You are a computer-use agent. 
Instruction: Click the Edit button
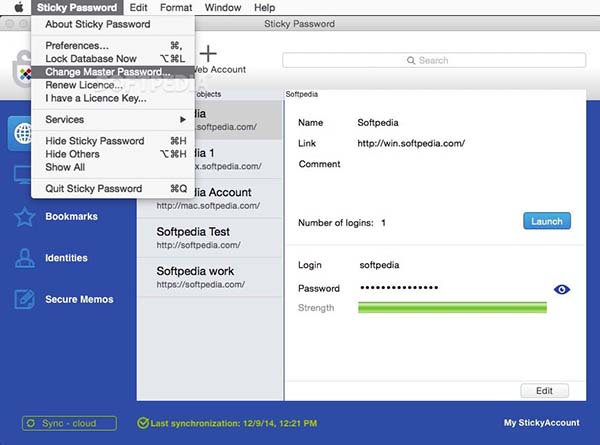tap(544, 391)
